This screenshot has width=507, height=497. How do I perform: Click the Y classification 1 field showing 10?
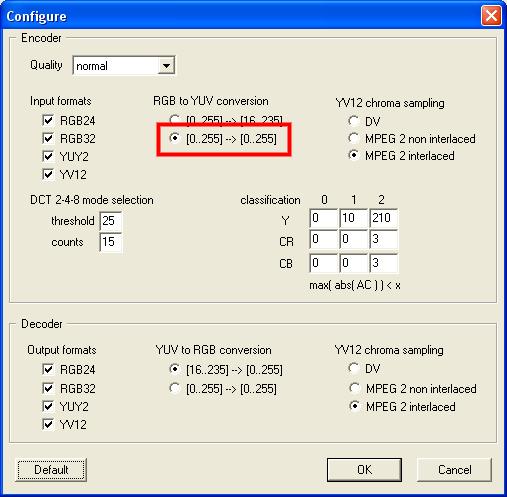point(354,218)
